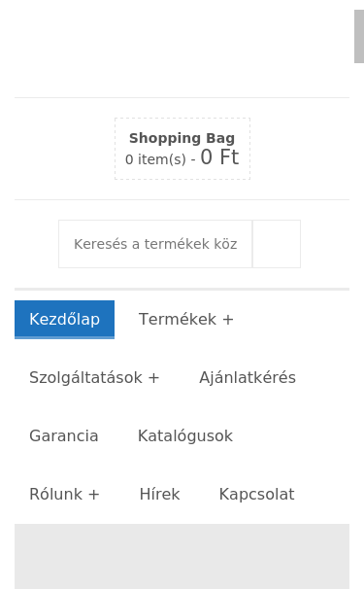Go to the Kezdőlap tab
The height and width of the screenshot is (589, 364).
click(x=64, y=320)
